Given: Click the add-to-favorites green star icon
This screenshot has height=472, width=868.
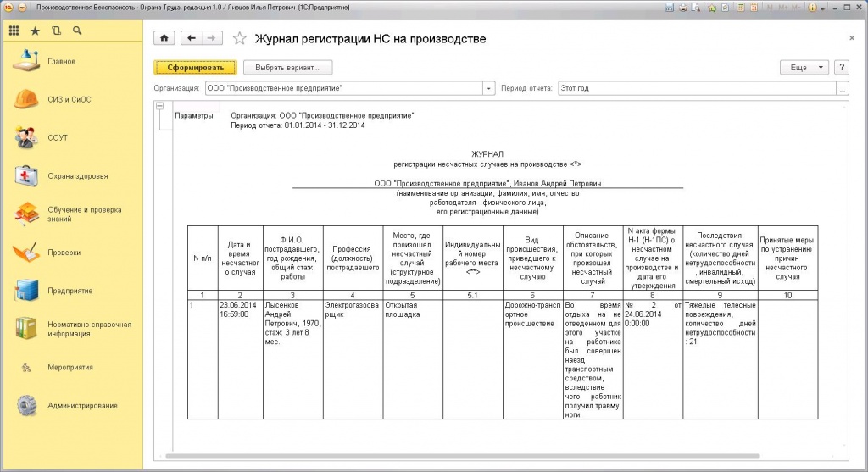Looking at the screenshot, I should [x=712, y=8].
